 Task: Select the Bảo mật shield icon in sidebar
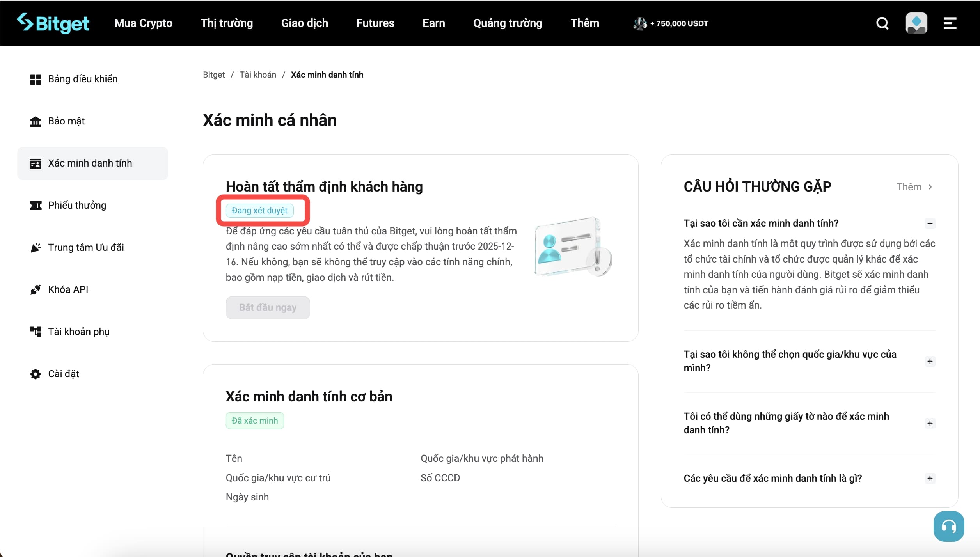35,121
